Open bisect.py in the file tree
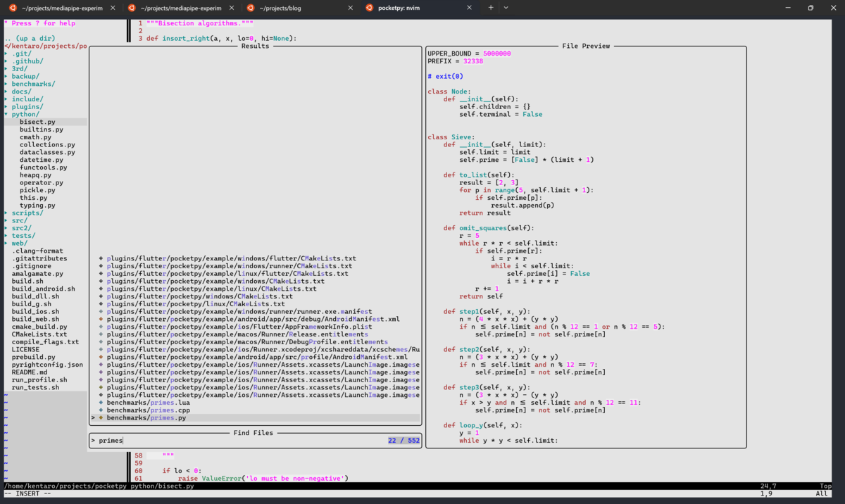 pos(37,122)
